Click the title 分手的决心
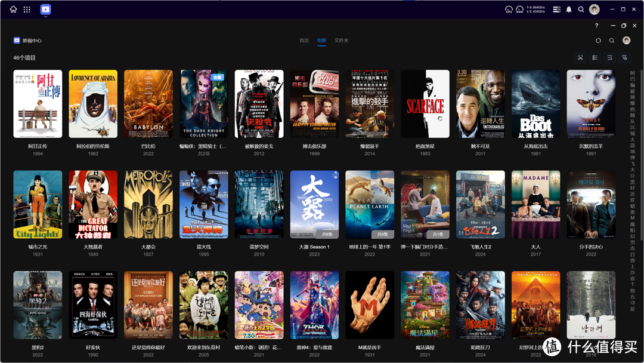The height and width of the screenshot is (363, 644). [x=591, y=247]
